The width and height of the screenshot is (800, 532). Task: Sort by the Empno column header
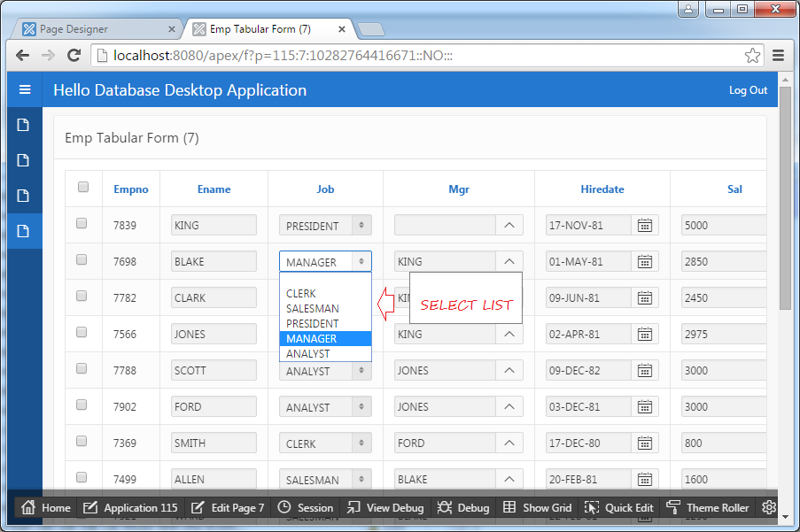[131, 189]
